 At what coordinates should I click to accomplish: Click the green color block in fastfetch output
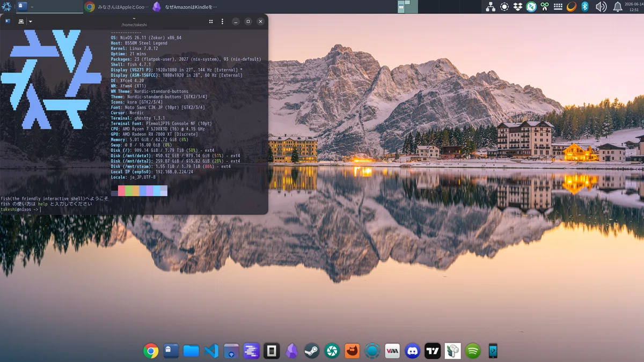[x=128, y=191]
